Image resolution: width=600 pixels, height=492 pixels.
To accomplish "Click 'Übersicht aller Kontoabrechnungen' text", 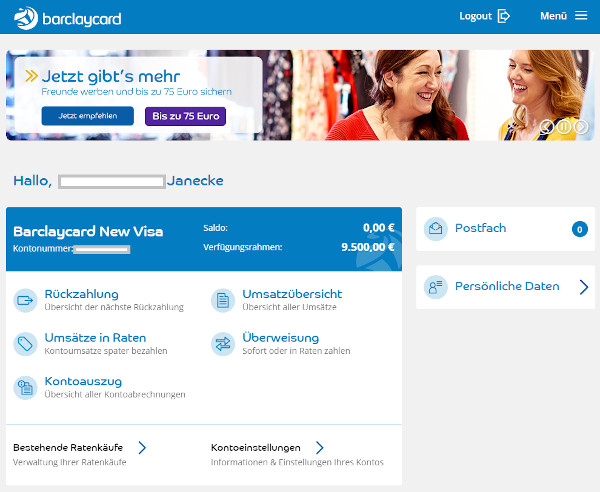I will [115, 394].
